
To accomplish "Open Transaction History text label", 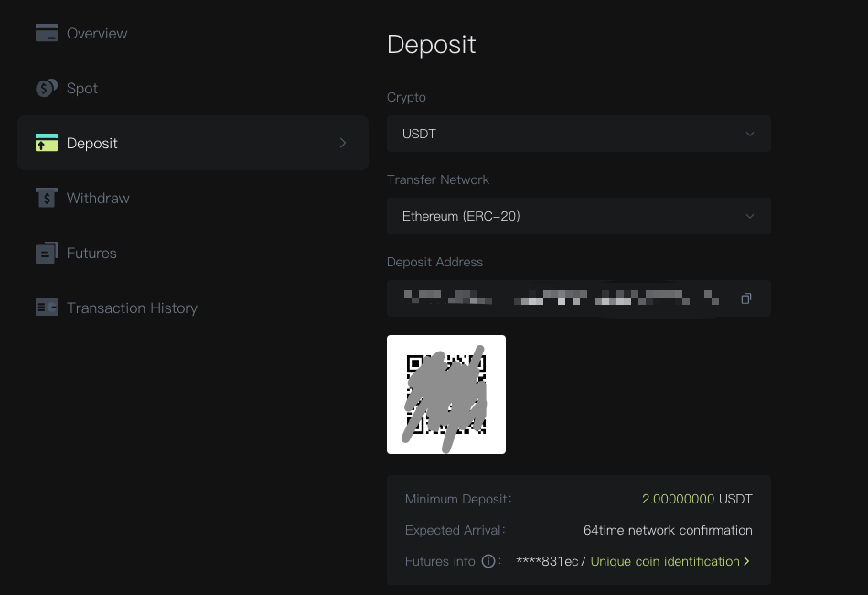I will tap(132, 308).
